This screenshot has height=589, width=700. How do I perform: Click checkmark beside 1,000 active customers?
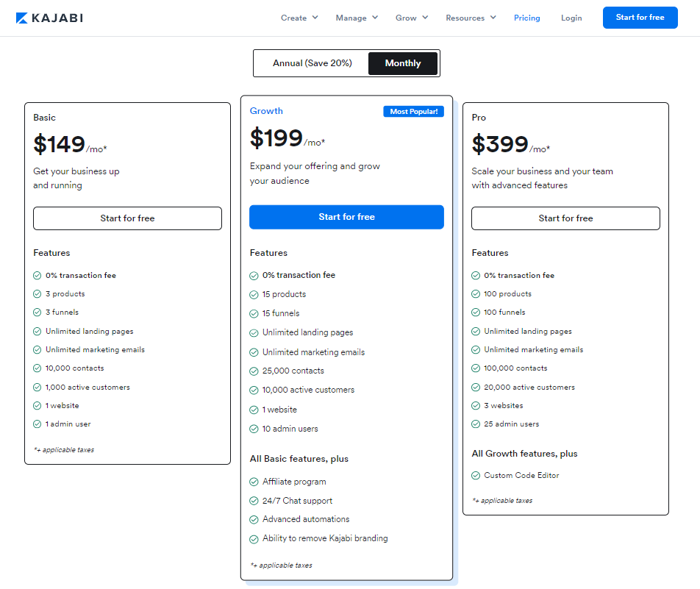pyautogui.click(x=37, y=388)
